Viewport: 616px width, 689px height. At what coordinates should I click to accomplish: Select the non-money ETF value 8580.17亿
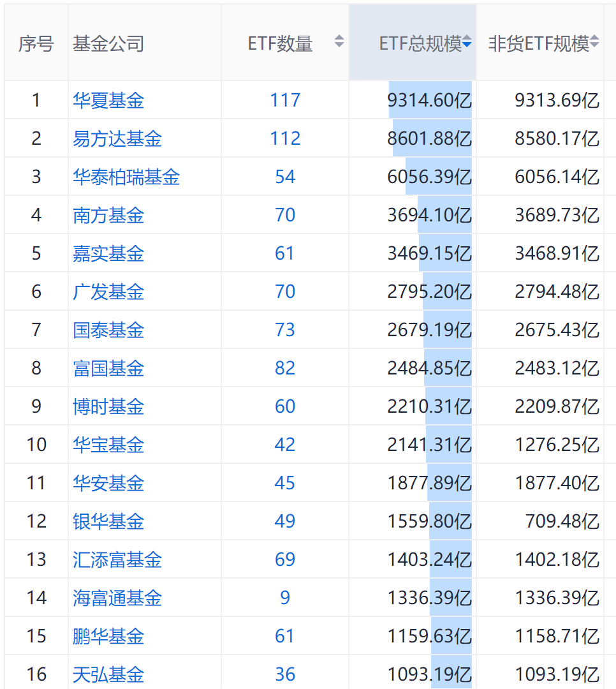click(557, 138)
